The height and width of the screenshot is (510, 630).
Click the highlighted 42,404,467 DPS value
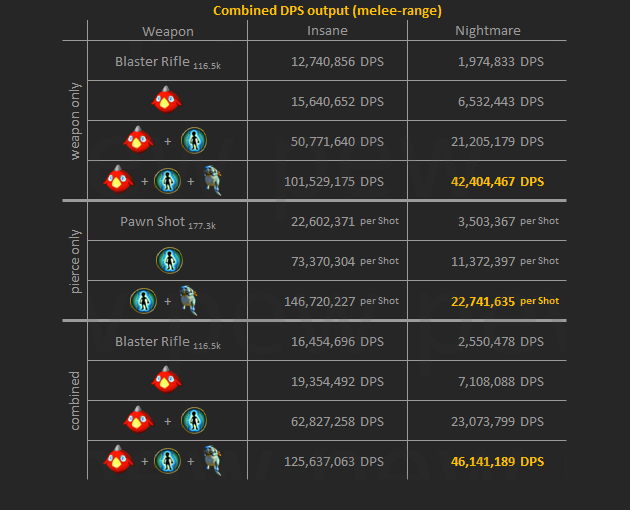coord(497,181)
